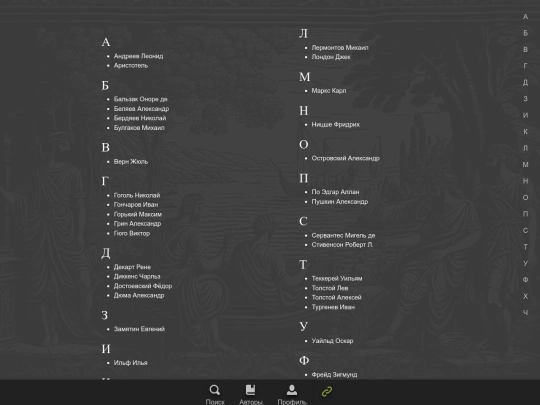540x405 pixels.
Task: Go to letter У in the side index
Action: tap(525, 263)
